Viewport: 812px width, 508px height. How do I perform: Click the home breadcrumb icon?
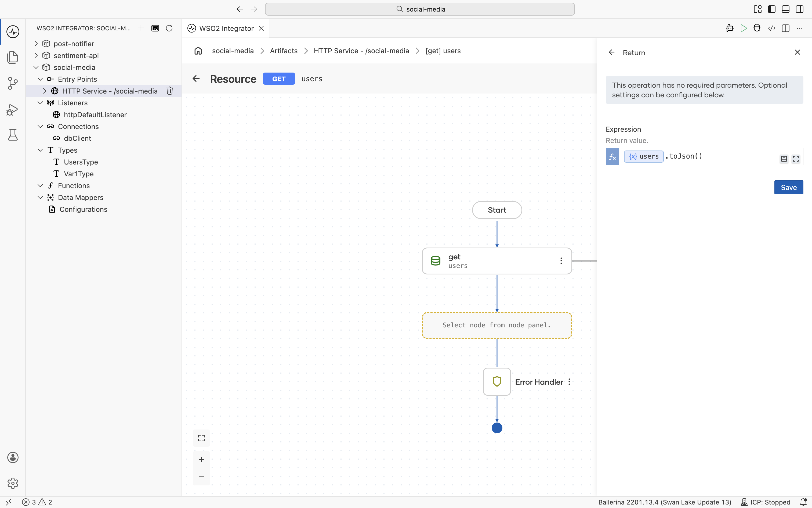tap(198, 51)
